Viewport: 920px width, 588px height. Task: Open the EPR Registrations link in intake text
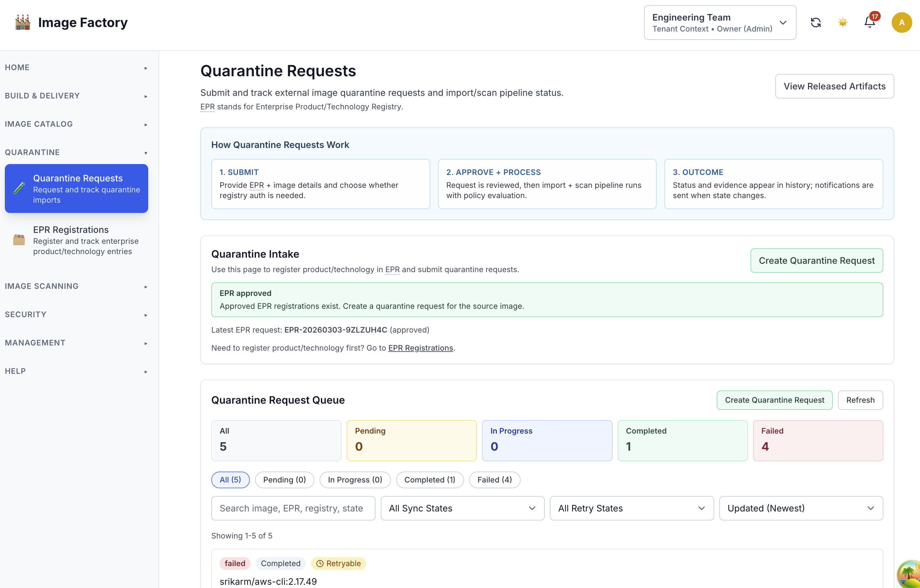[420, 348]
